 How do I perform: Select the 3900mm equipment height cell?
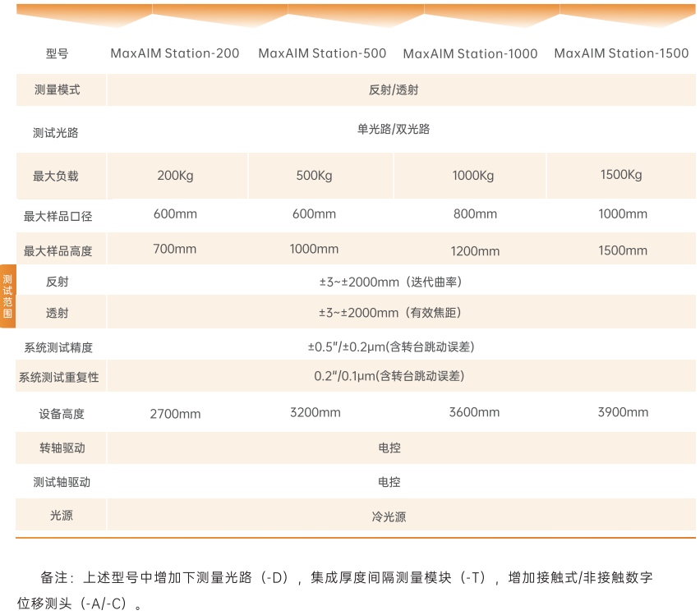[624, 412]
